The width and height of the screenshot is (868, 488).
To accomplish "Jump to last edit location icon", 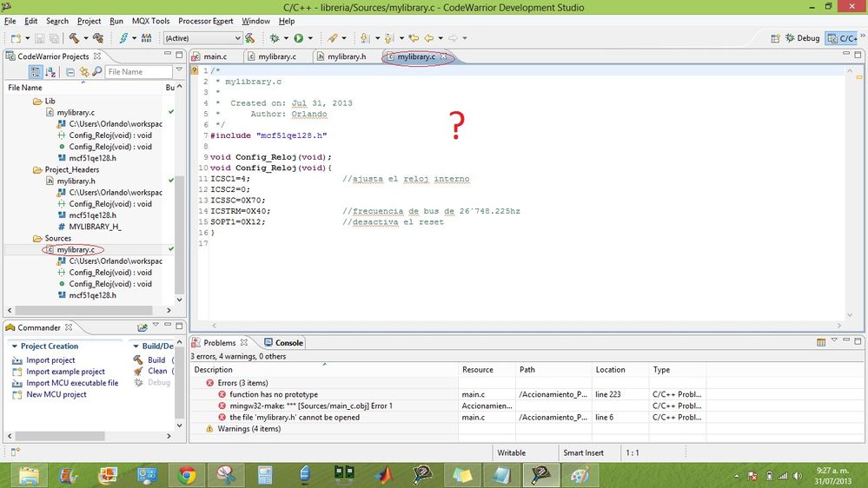I will tap(414, 37).
